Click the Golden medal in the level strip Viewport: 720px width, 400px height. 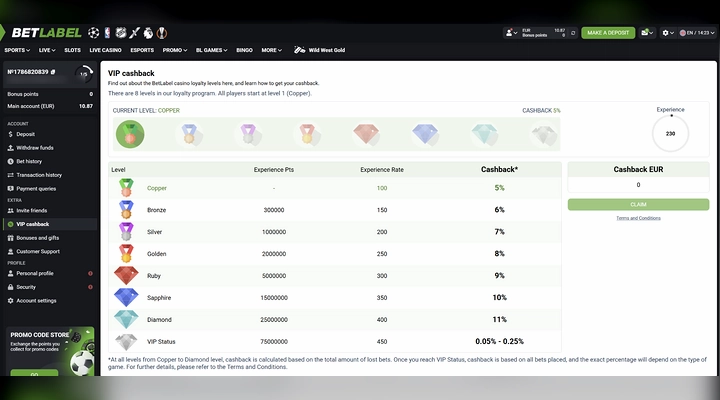click(307, 134)
